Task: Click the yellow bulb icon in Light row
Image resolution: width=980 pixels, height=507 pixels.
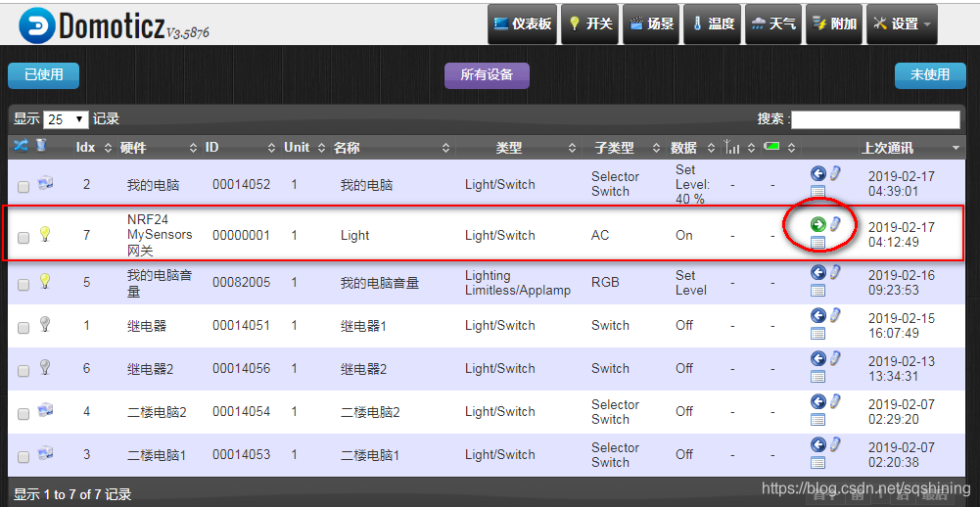Action: pyautogui.click(x=44, y=234)
